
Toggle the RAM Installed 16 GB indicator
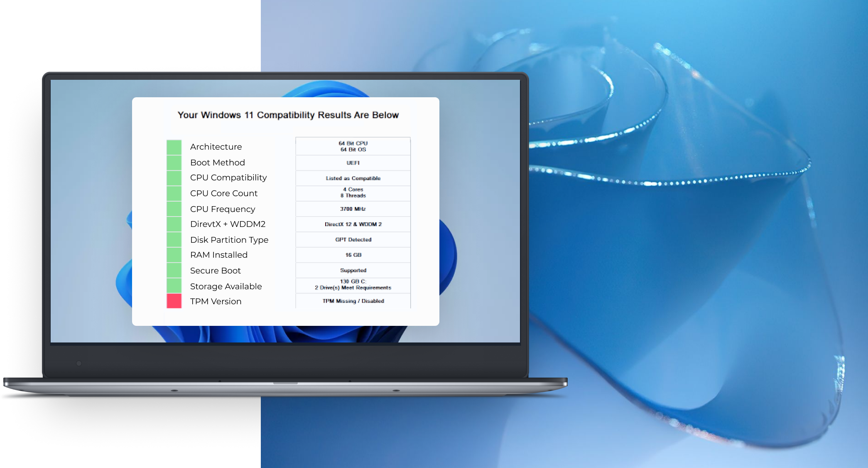pos(174,254)
